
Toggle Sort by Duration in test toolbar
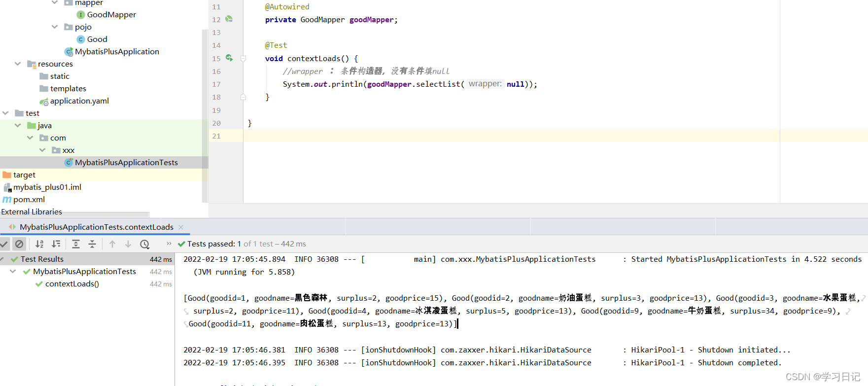pos(56,244)
